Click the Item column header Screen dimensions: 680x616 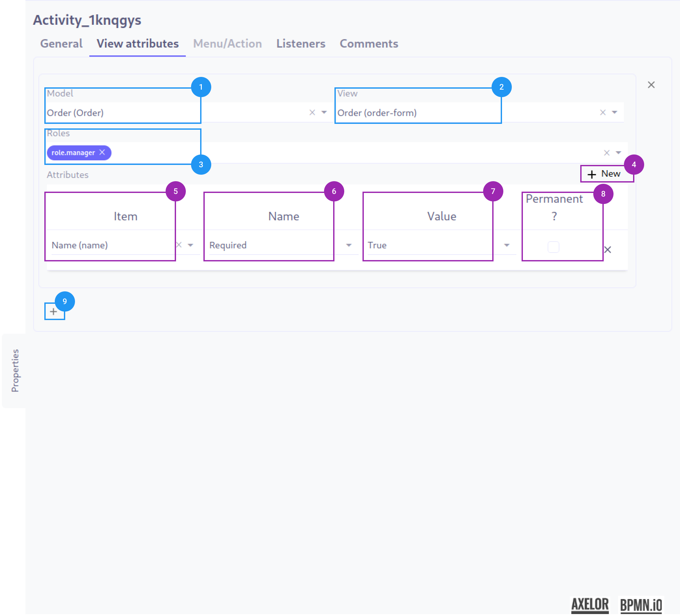[126, 216]
